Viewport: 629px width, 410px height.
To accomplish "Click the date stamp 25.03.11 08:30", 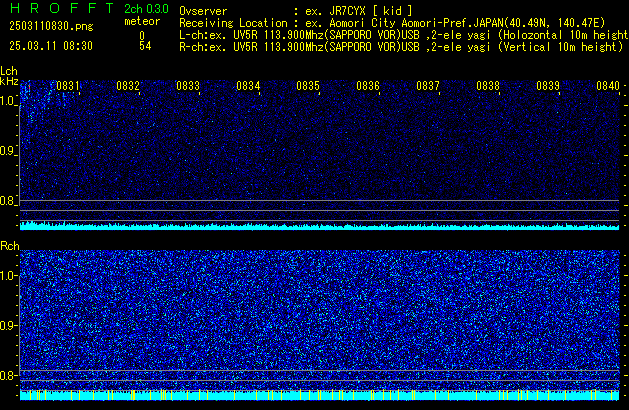I will (x=51, y=46).
